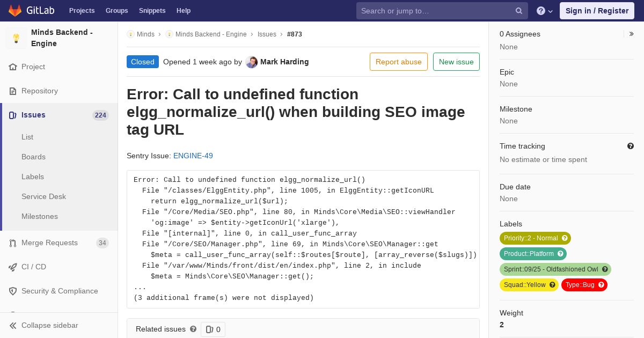Click the Closed status badge
Screen dimensions: 644x338
143,62
